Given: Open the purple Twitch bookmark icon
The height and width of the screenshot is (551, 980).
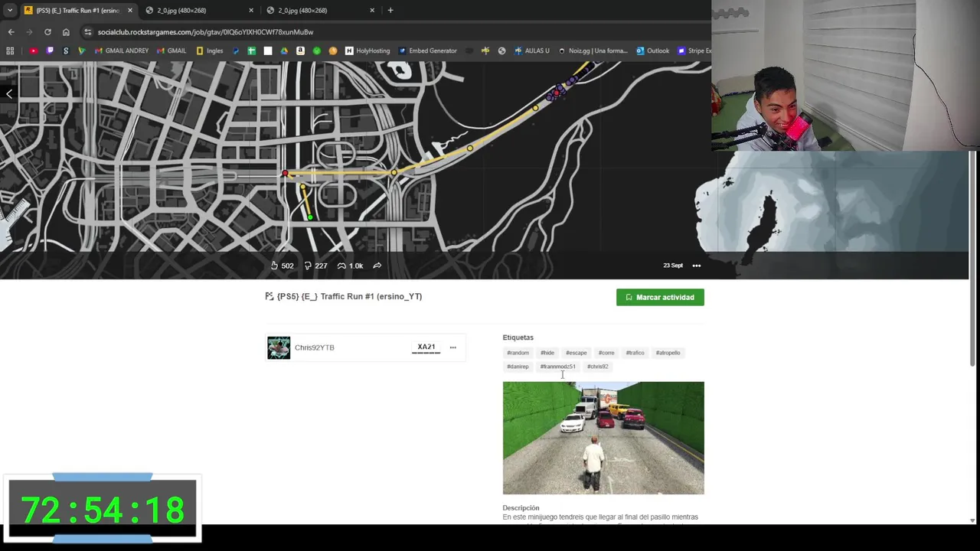Looking at the screenshot, I should tap(50, 51).
